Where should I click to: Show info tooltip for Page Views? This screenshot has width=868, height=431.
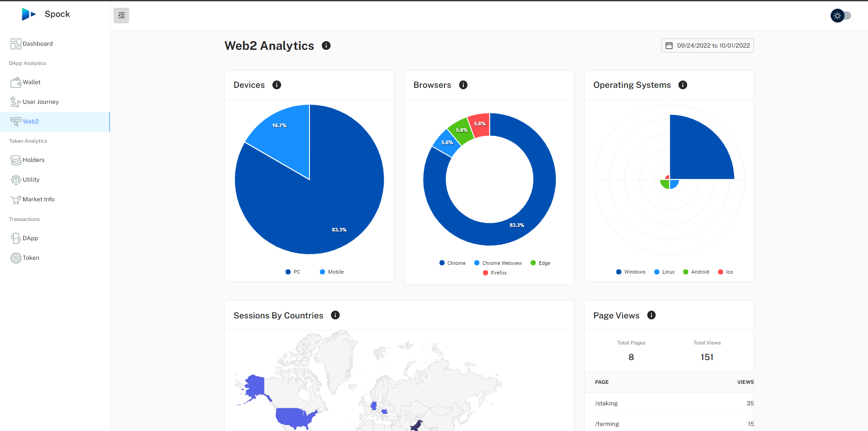651,315
